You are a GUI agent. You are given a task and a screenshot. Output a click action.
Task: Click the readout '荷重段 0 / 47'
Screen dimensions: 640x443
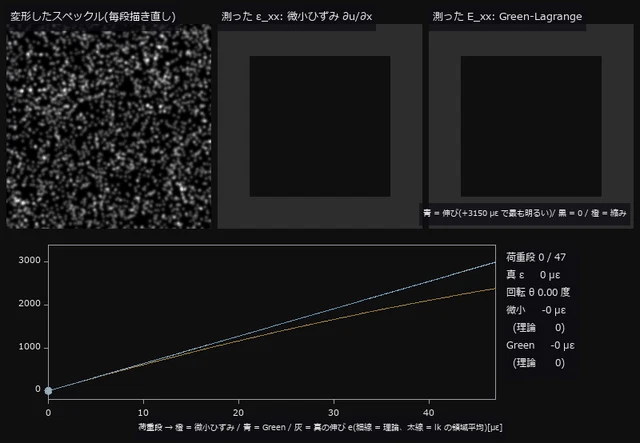pos(536,257)
